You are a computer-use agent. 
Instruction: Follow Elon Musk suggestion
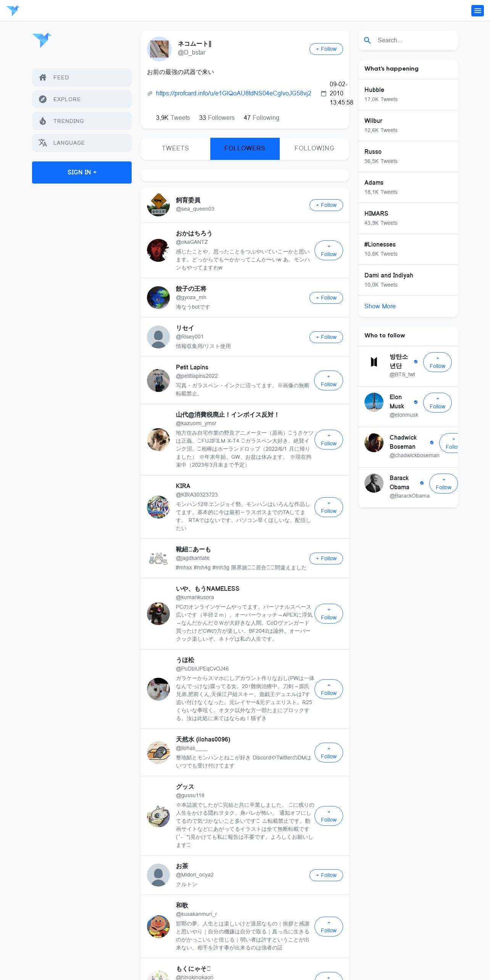point(437,403)
